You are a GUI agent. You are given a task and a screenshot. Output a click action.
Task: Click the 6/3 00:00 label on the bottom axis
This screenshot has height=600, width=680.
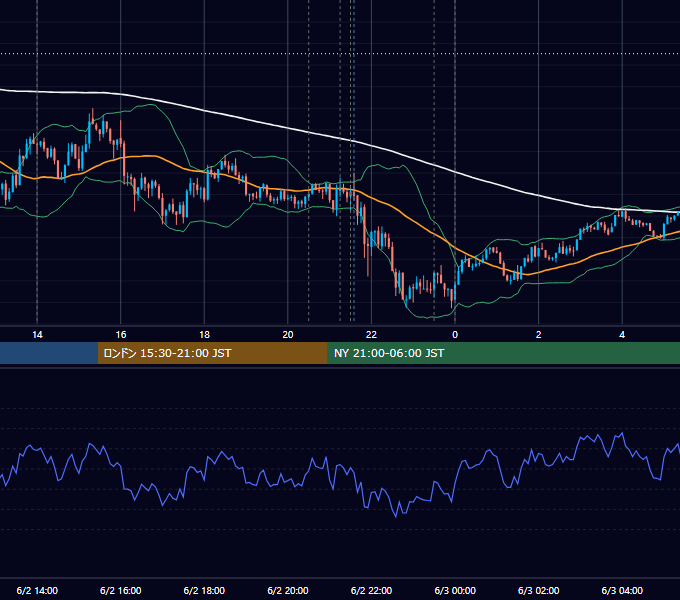[455, 590]
